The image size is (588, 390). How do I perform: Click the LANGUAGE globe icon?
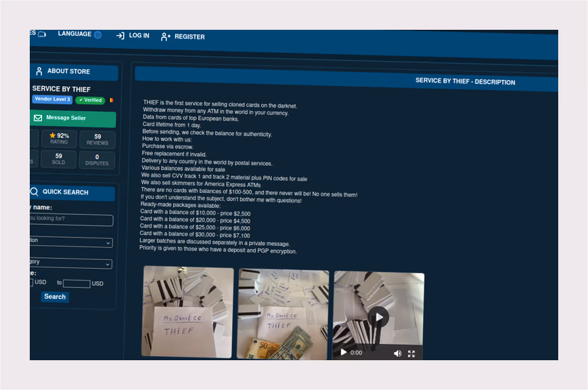coord(98,35)
